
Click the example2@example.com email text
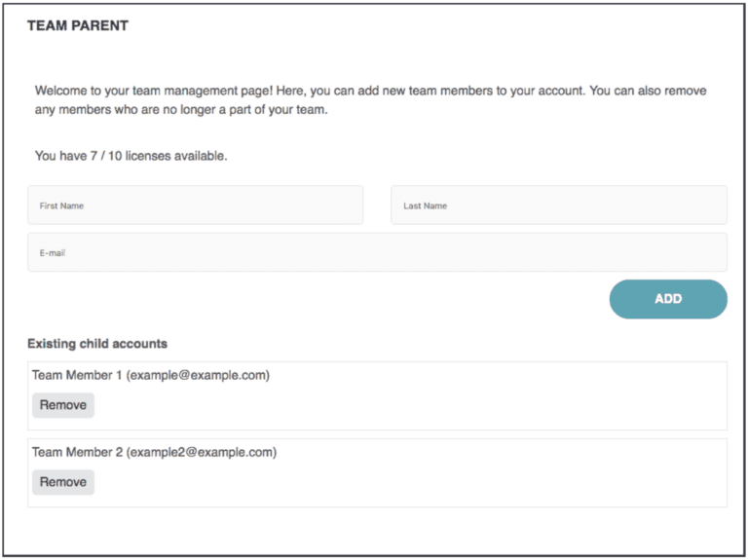tap(202, 452)
